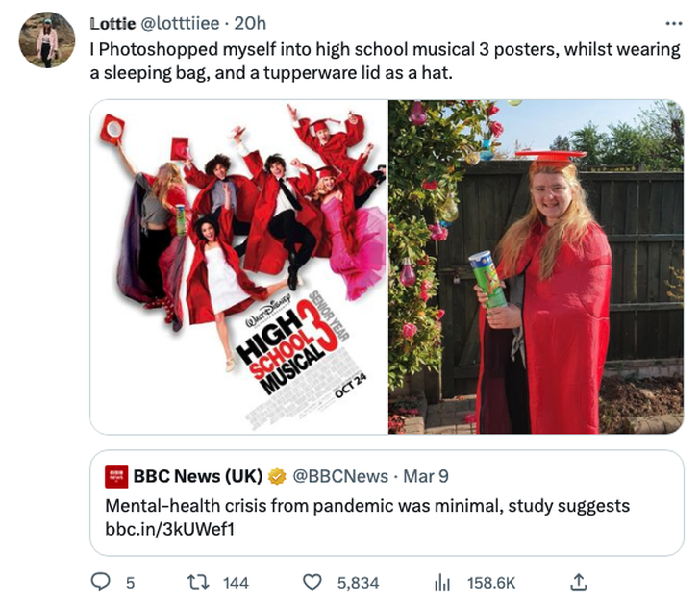Viewport: 700px width, 606px height.
Task: Click the reply speech bubble icon
Action: click(x=101, y=582)
